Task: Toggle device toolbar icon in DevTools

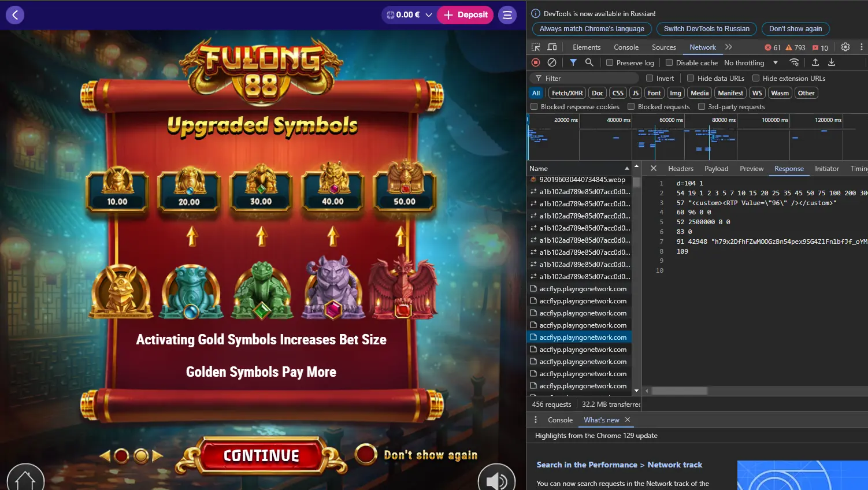Action: pos(552,47)
